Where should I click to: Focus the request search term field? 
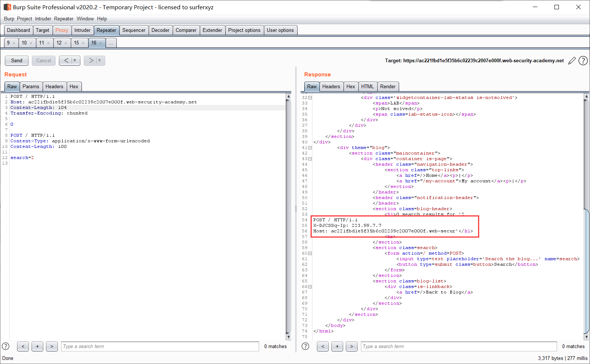(160, 346)
